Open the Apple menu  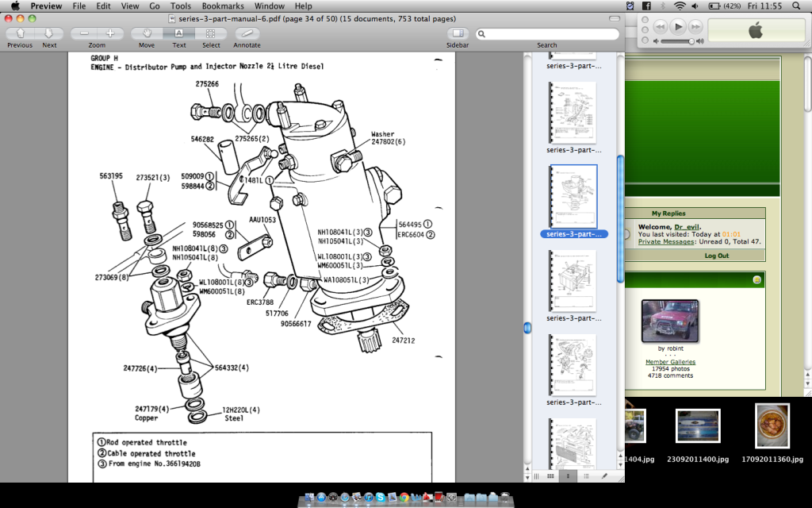click(15, 6)
